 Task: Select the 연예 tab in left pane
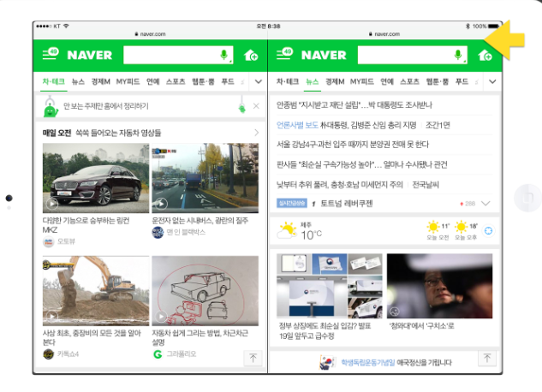coord(152,81)
